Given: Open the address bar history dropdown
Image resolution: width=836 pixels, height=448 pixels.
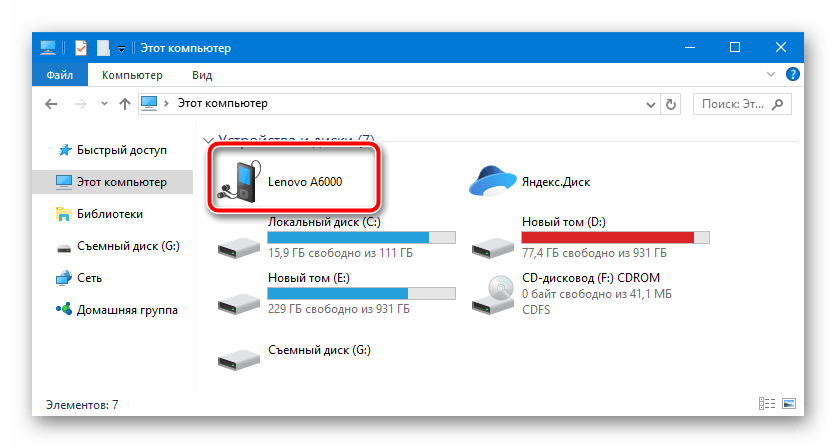Looking at the screenshot, I should point(648,103).
